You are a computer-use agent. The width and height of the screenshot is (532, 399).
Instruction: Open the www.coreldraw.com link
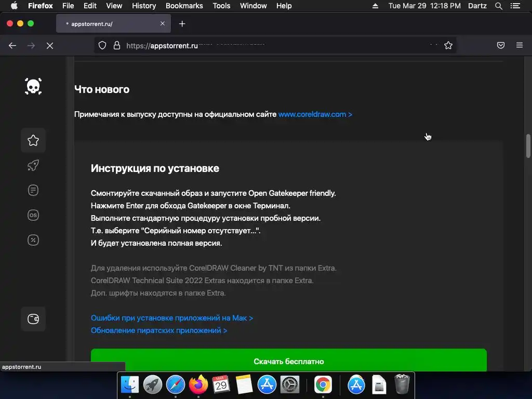[x=315, y=114]
